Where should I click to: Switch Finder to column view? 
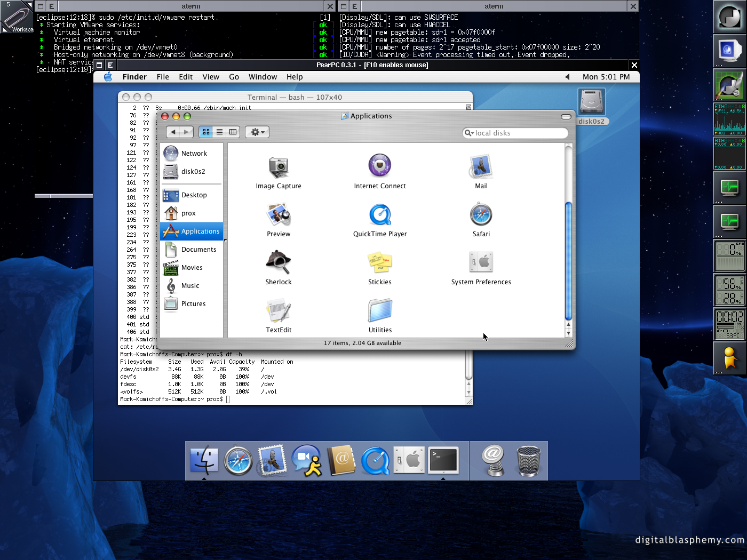coord(233,132)
